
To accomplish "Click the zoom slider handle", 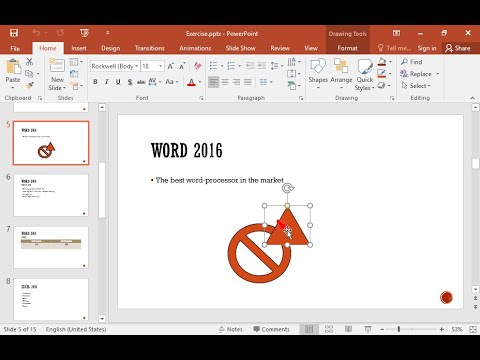I will tap(399, 329).
